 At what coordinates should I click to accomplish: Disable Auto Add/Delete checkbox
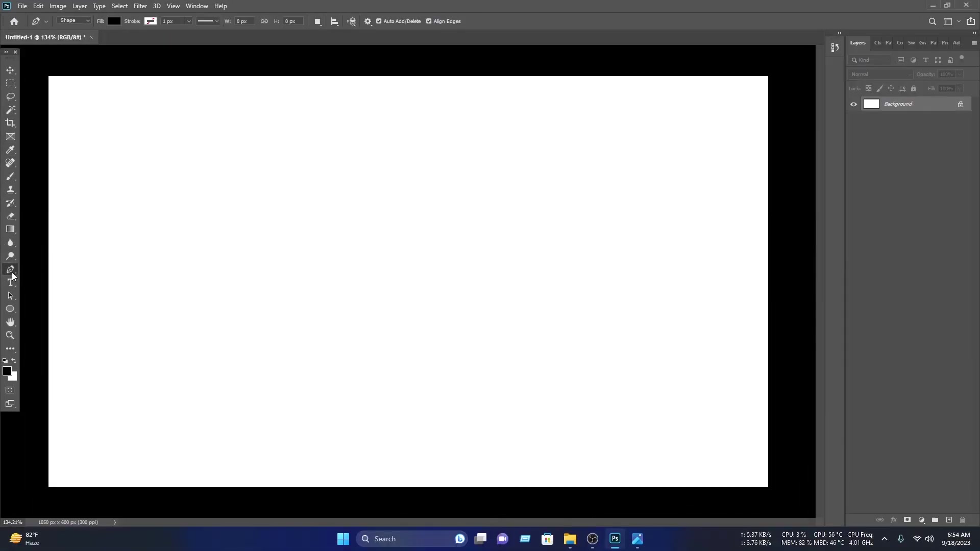[379, 21]
